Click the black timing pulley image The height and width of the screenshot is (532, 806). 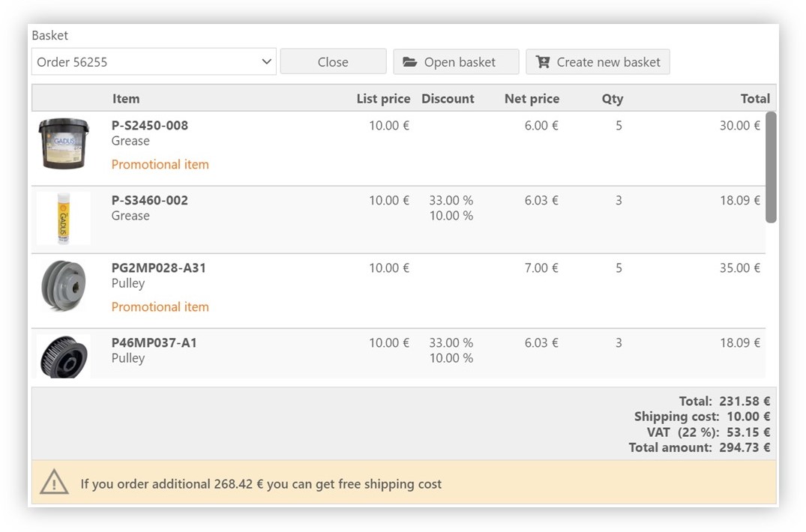64,356
